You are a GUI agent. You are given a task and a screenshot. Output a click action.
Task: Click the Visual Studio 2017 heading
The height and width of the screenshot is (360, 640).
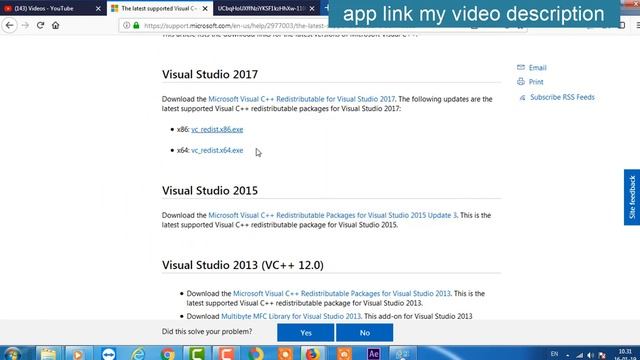pos(210,74)
